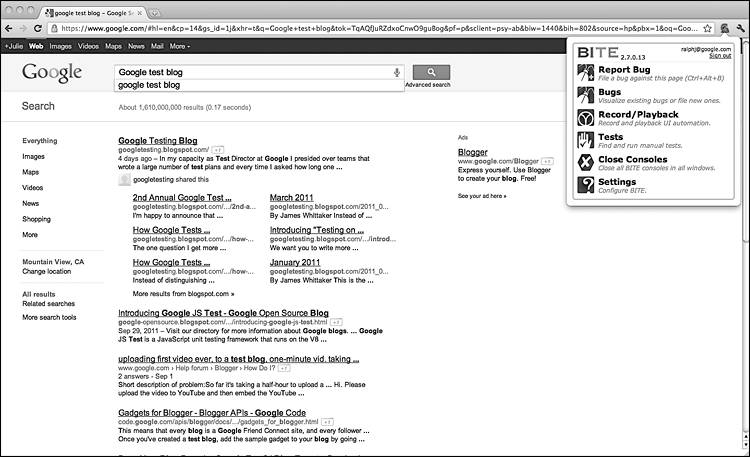
Task: Open the March 2011 link
Action: pos(292,198)
